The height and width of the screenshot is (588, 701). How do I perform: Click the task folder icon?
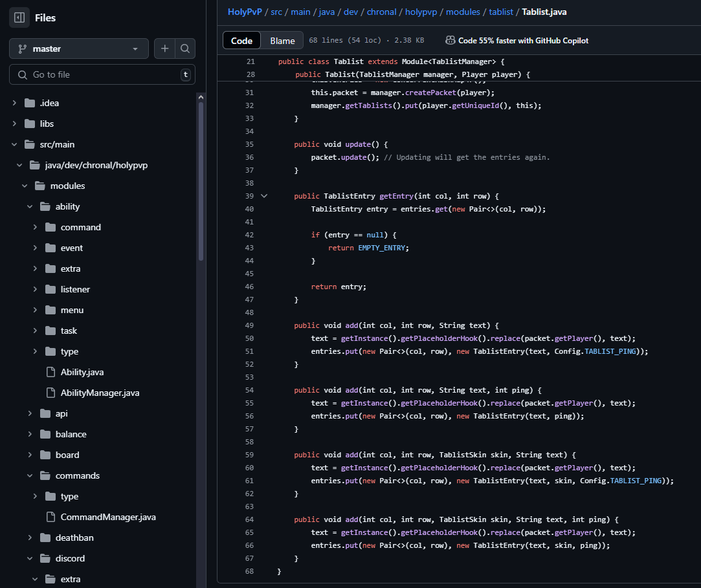(x=50, y=331)
